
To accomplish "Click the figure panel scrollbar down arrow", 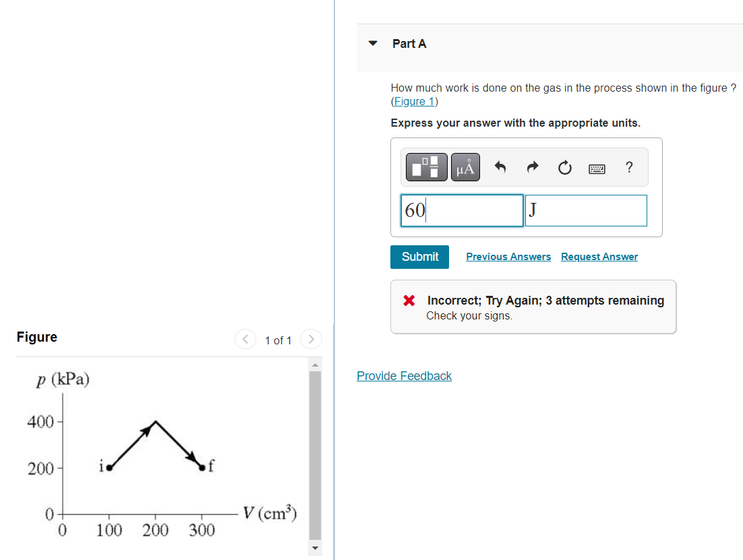I will pyautogui.click(x=315, y=549).
